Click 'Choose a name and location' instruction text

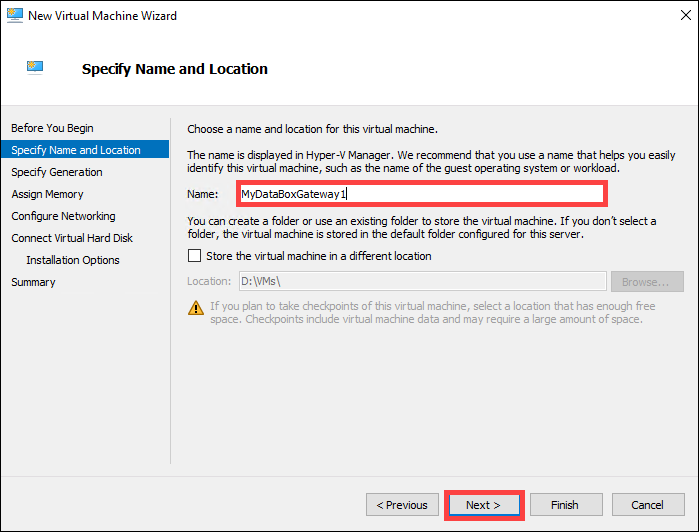click(312, 129)
